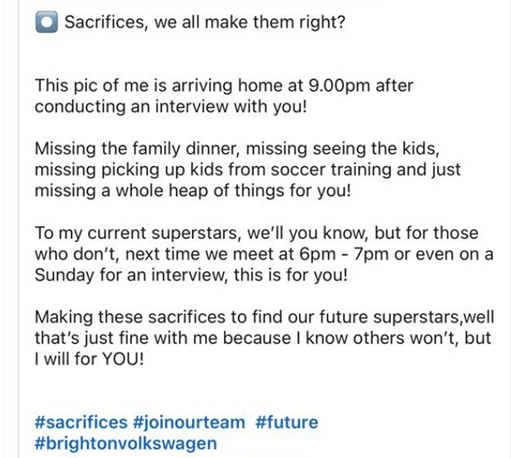Visit the #brightonvolkswagen hashtag
This screenshot has width=511, height=458.
(x=126, y=443)
